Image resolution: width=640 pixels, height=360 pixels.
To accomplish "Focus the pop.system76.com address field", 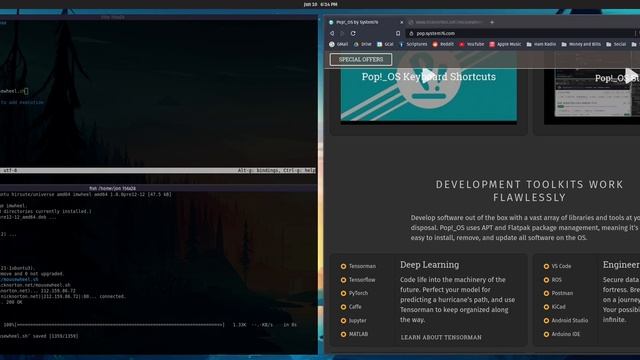I will (x=522, y=33).
